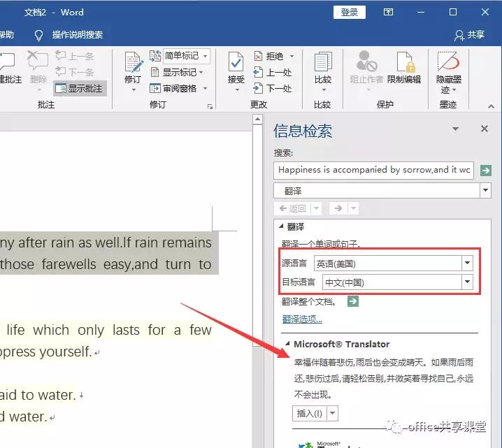This screenshot has width=502, height=448.
Task: Toggle the 审阅窗格 reviewing pane
Action: (x=173, y=88)
